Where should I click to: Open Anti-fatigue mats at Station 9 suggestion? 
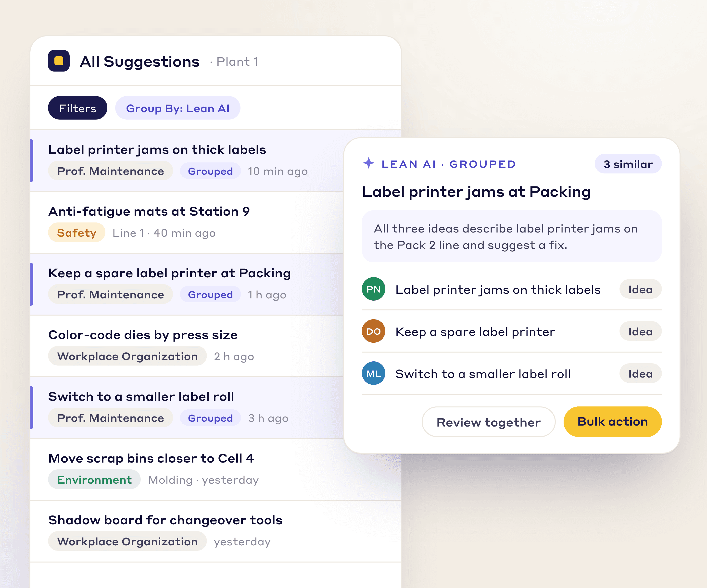187,222
